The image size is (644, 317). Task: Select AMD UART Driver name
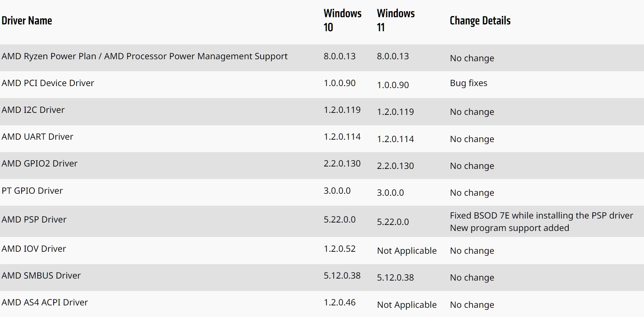[x=38, y=137]
